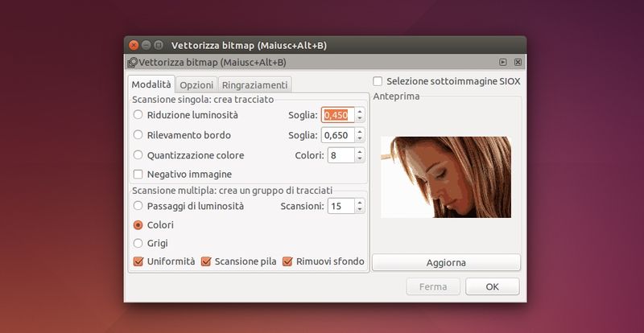Maximize the Vettorizza bitmap window

[x=159, y=45]
